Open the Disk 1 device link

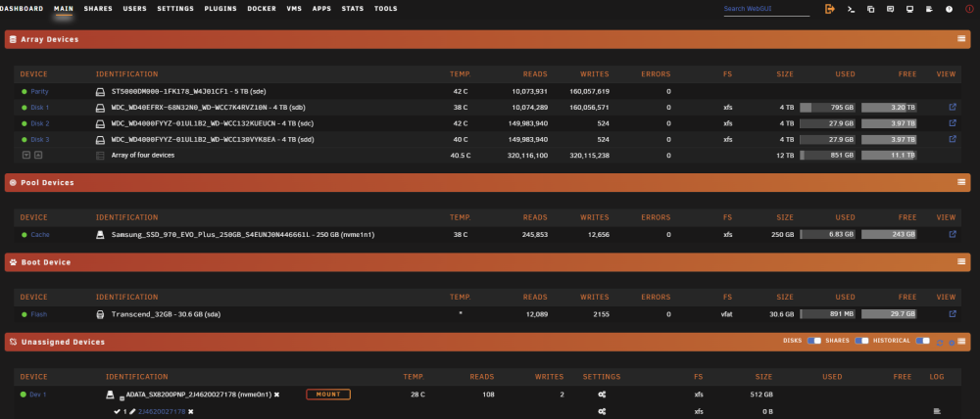point(40,108)
